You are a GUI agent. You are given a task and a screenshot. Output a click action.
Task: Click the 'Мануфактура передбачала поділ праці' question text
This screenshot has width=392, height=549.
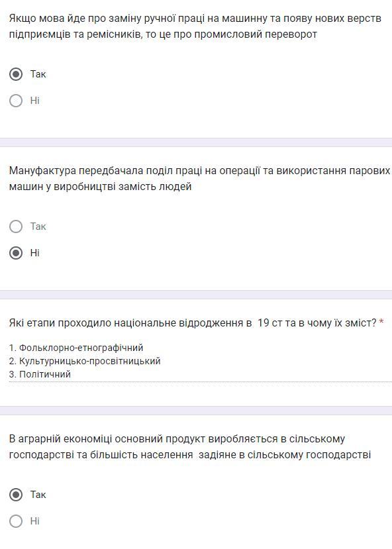[x=199, y=179]
